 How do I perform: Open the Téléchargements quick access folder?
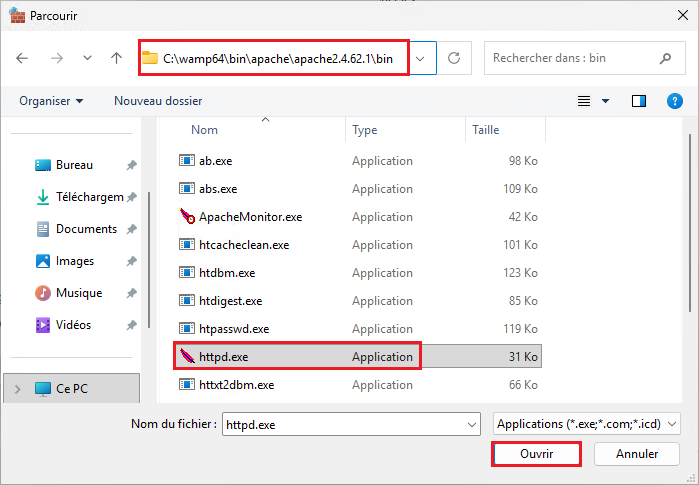tap(88, 197)
